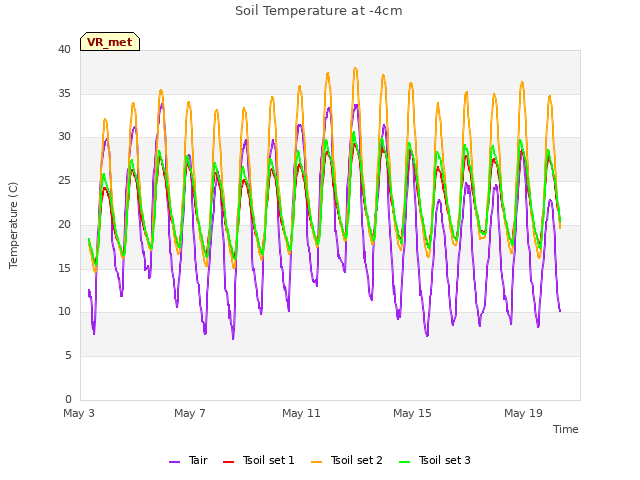The image size is (640, 480).
Task: Click the highest orange Tsoil set 2 peak
Action: click(355, 69)
